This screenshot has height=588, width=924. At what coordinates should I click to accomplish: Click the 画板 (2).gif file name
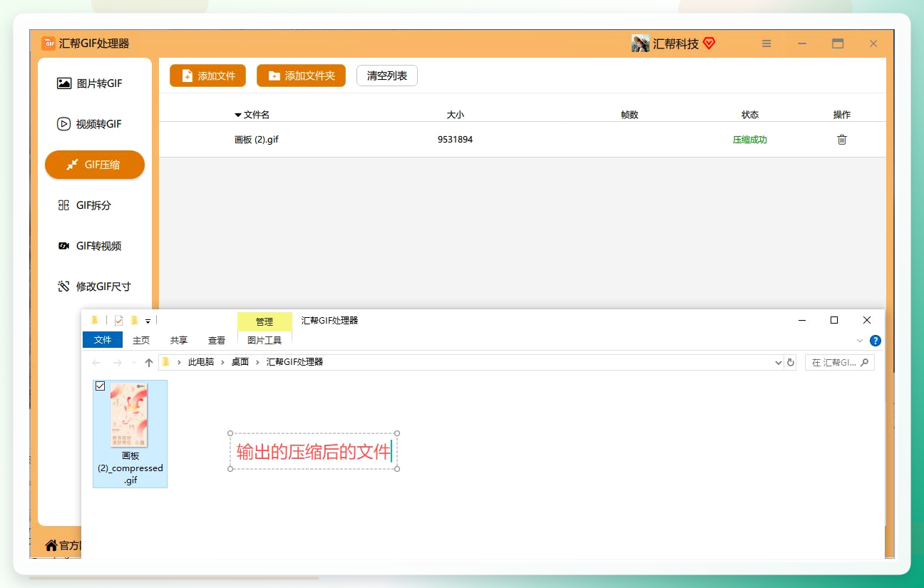click(x=257, y=140)
